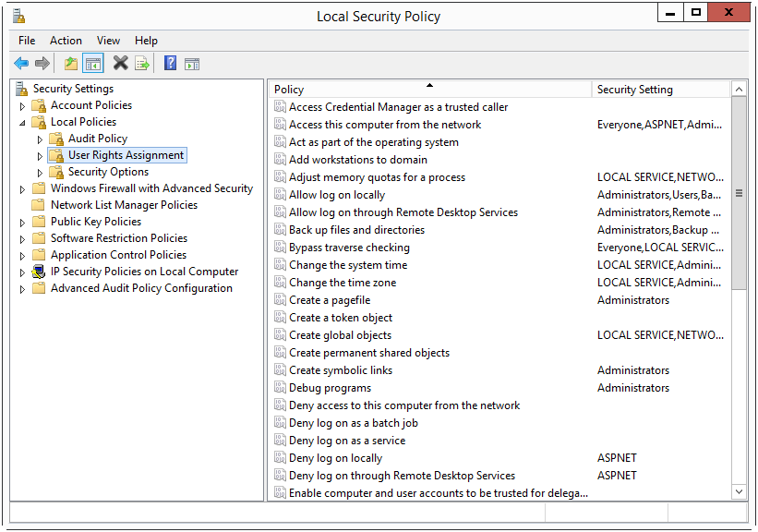Sort by the Policy column header

pyautogui.click(x=429, y=90)
